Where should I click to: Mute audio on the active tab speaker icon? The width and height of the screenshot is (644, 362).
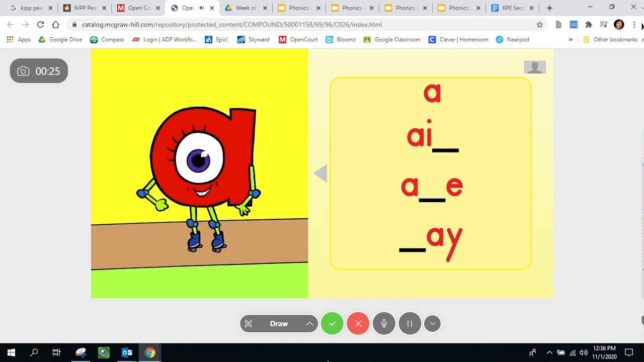click(x=202, y=8)
